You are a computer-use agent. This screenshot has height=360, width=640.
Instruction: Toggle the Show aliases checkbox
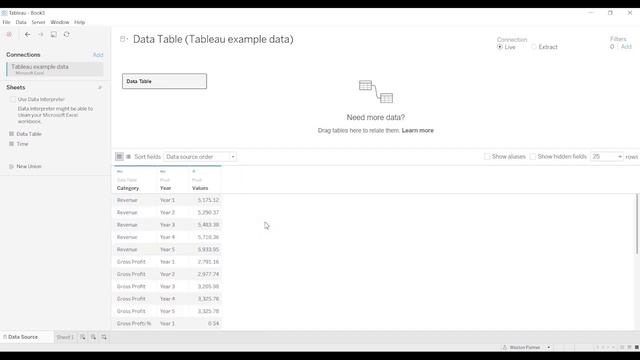[487, 157]
